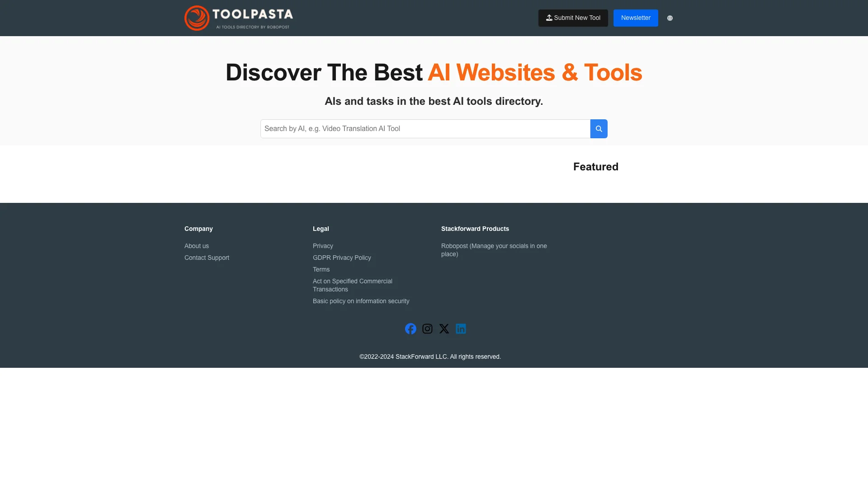The image size is (868, 488).
Task: Click the X (Twitter) social icon
Action: pyautogui.click(x=444, y=328)
